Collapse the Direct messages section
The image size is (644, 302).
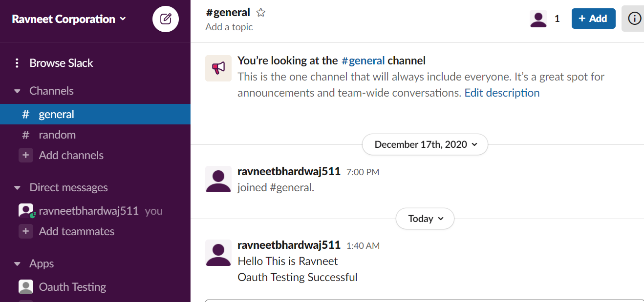pyautogui.click(x=18, y=188)
